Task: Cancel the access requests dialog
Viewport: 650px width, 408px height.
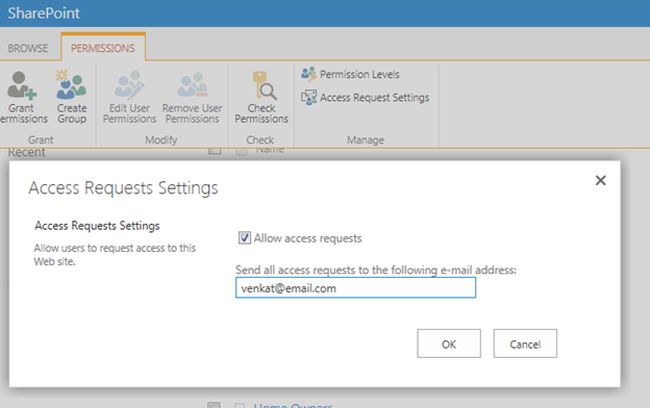Action: tap(525, 343)
